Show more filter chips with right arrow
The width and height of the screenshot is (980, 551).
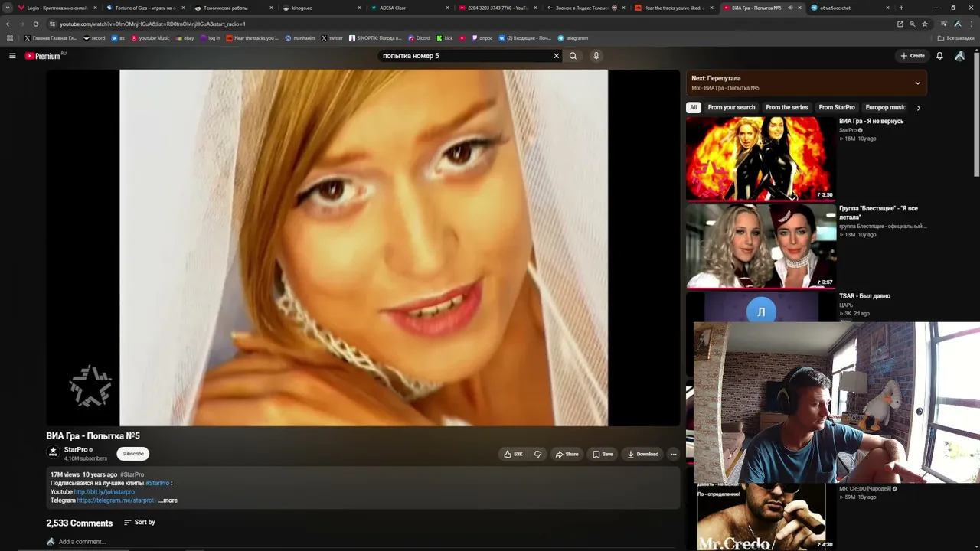tap(919, 108)
